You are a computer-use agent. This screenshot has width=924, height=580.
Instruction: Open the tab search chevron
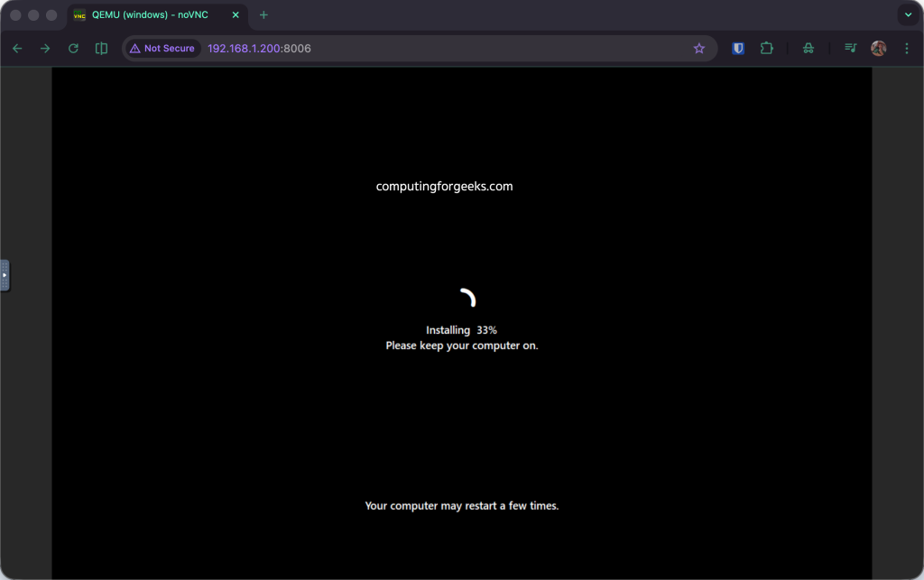[907, 14]
